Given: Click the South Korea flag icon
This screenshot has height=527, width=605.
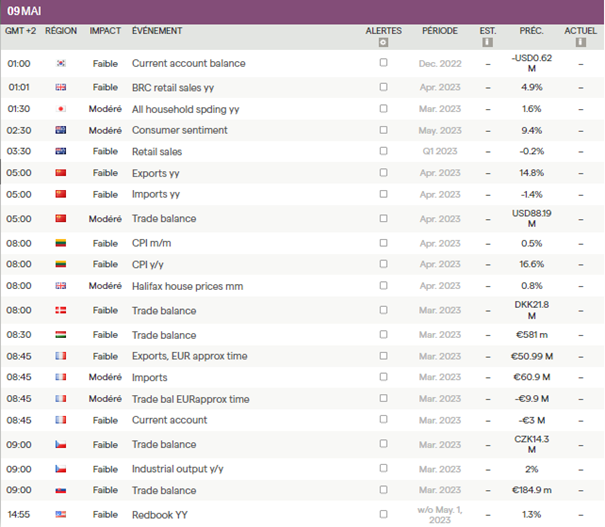Looking at the screenshot, I should pyautogui.click(x=61, y=63).
